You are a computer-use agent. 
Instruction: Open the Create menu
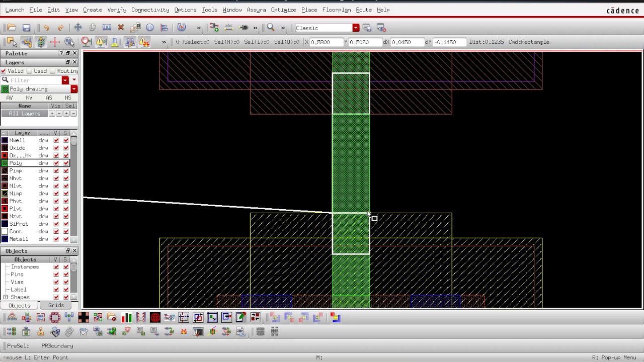coord(93,10)
